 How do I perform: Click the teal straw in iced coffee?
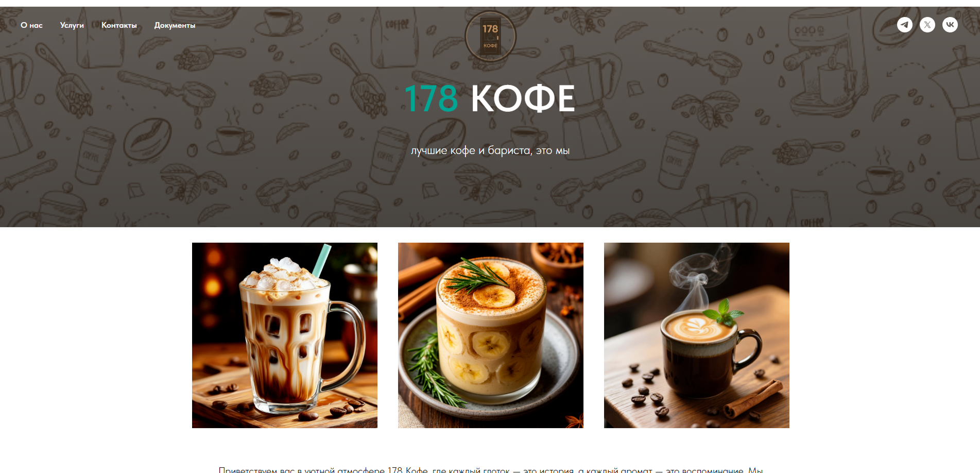(320, 262)
